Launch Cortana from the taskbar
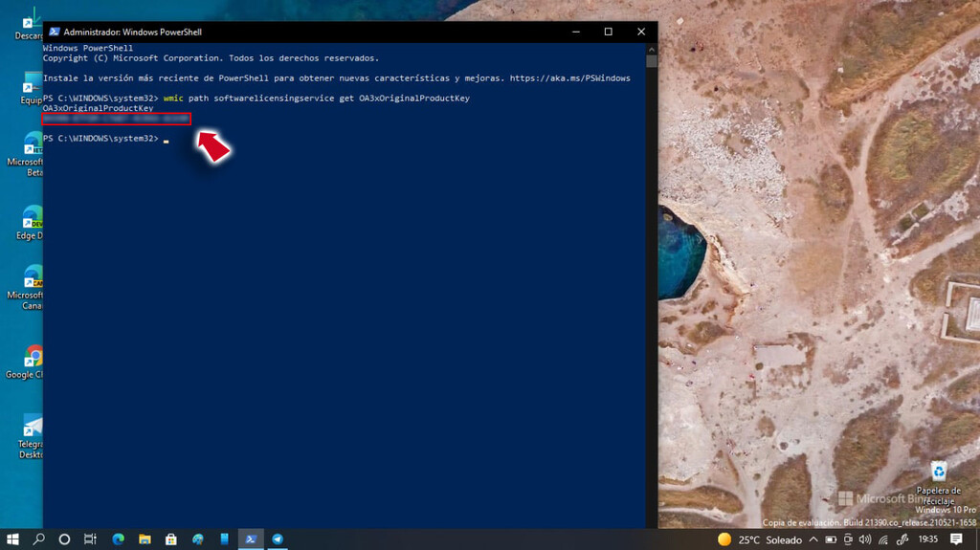Image resolution: width=980 pixels, height=550 pixels. pos(65,539)
